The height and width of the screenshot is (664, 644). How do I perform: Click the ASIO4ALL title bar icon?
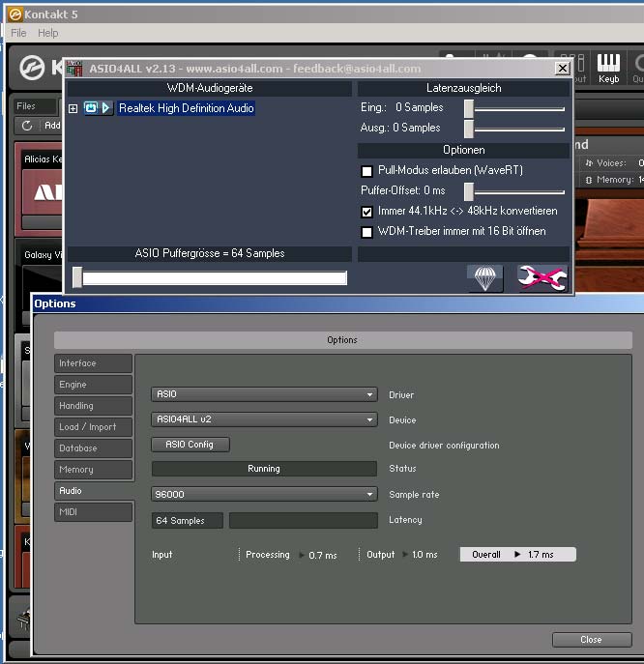click(74, 69)
